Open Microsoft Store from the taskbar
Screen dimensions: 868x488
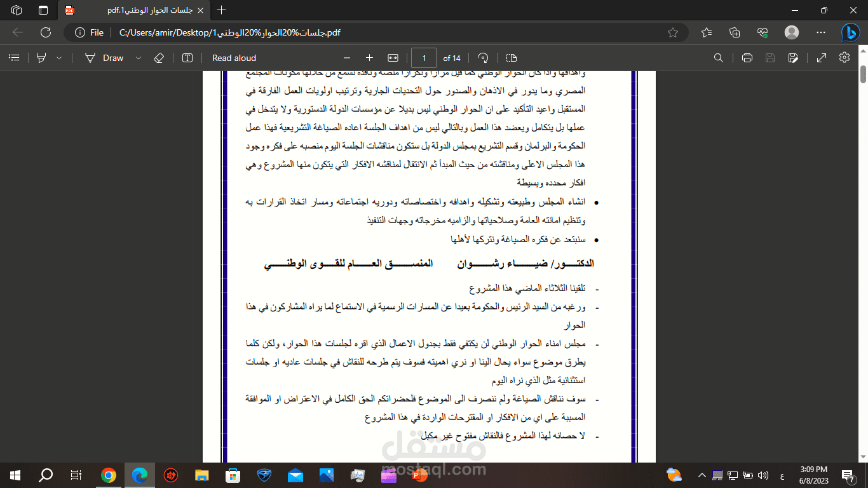pos(233,475)
